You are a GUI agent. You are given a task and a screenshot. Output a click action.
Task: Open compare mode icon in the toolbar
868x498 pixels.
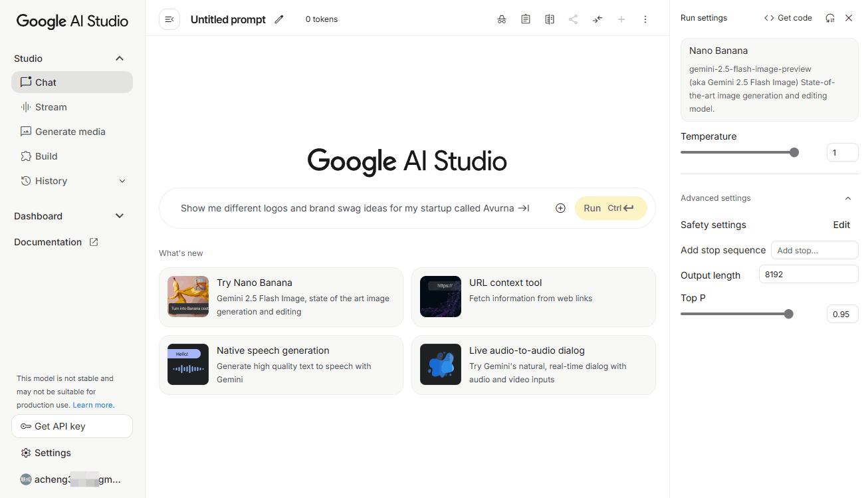[x=550, y=19]
